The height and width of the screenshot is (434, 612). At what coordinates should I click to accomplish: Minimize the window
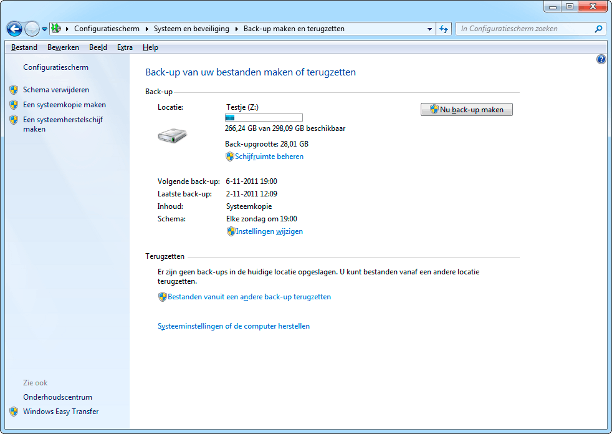(x=553, y=7)
